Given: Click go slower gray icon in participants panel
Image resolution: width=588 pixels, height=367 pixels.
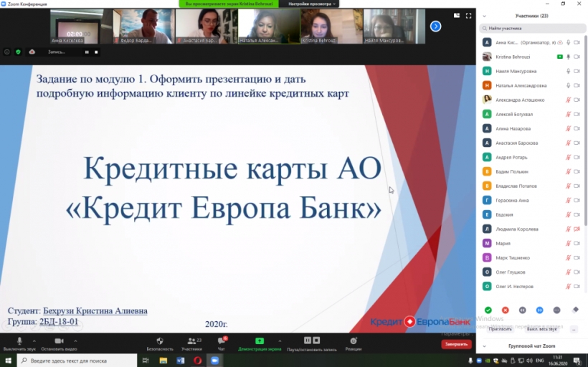Looking at the screenshot, I should tap(522, 310).
